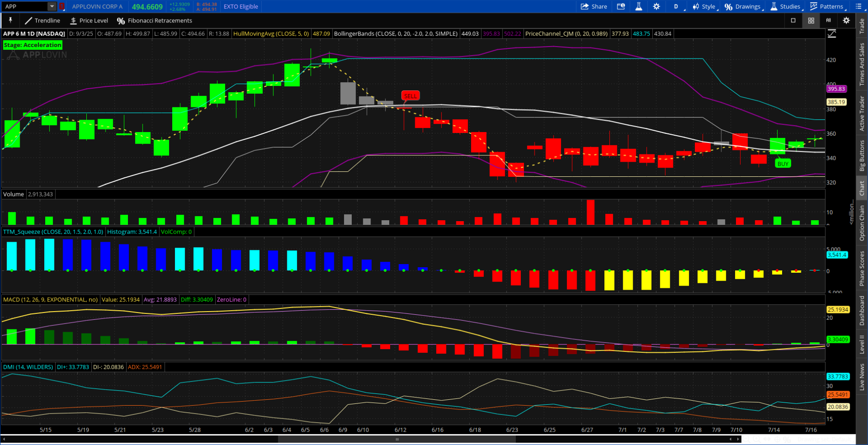Click the TTM_Squeeze study label
The image size is (868, 445).
(53, 232)
